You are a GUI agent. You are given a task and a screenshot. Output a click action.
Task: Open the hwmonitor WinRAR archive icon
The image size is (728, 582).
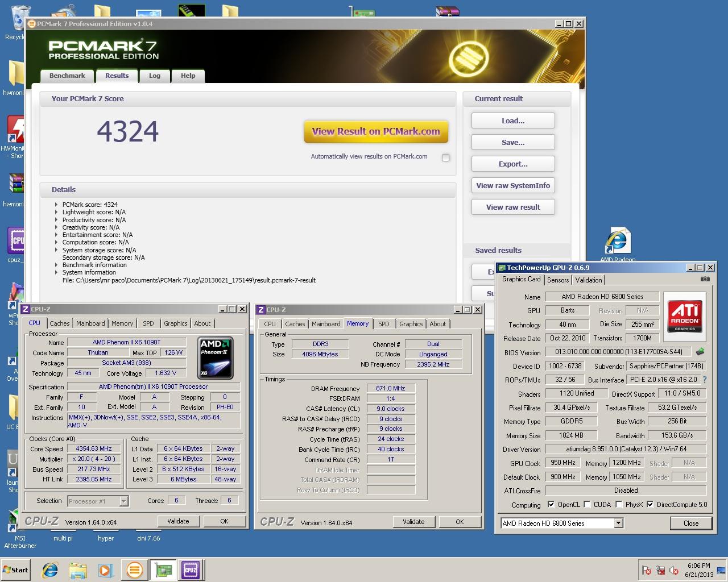click(15, 190)
